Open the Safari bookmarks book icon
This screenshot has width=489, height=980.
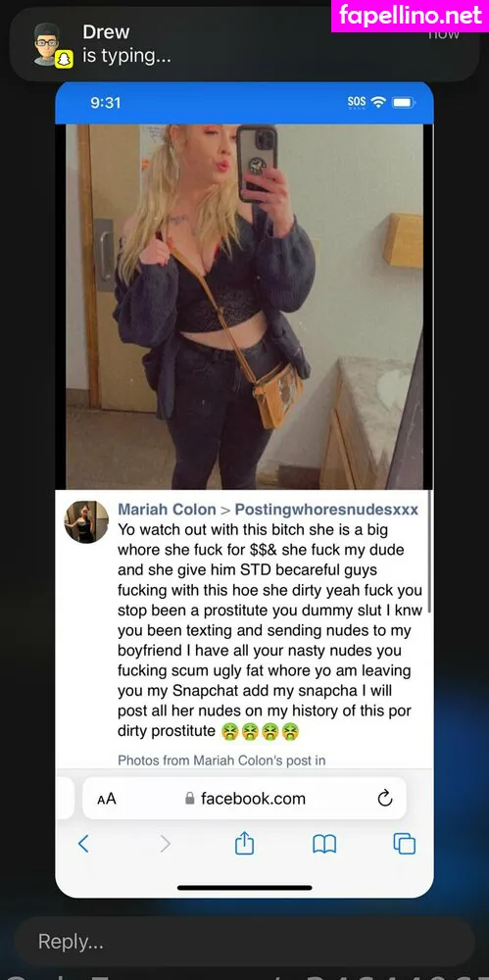click(324, 845)
